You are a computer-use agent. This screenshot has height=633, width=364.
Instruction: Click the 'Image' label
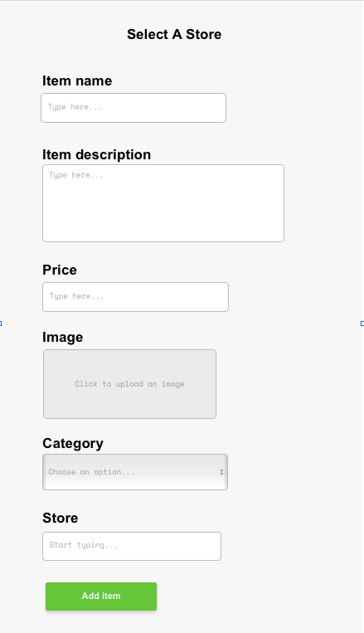(x=62, y=337)
